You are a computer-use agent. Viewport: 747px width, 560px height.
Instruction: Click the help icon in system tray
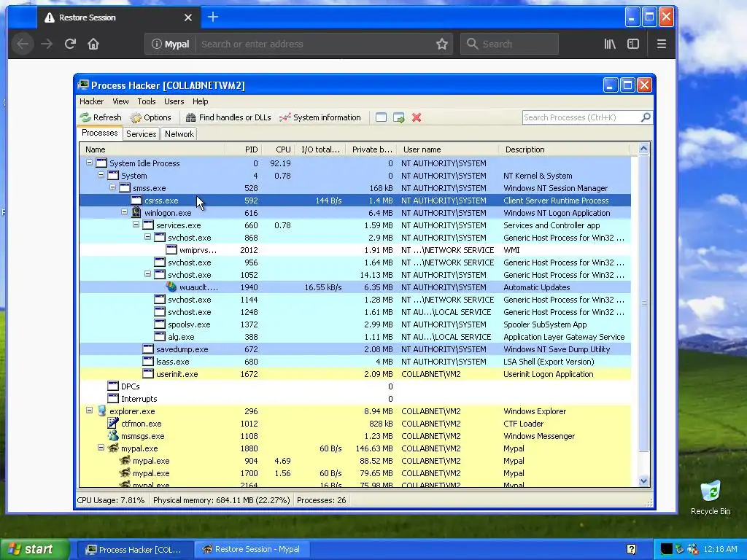[632, 550]
